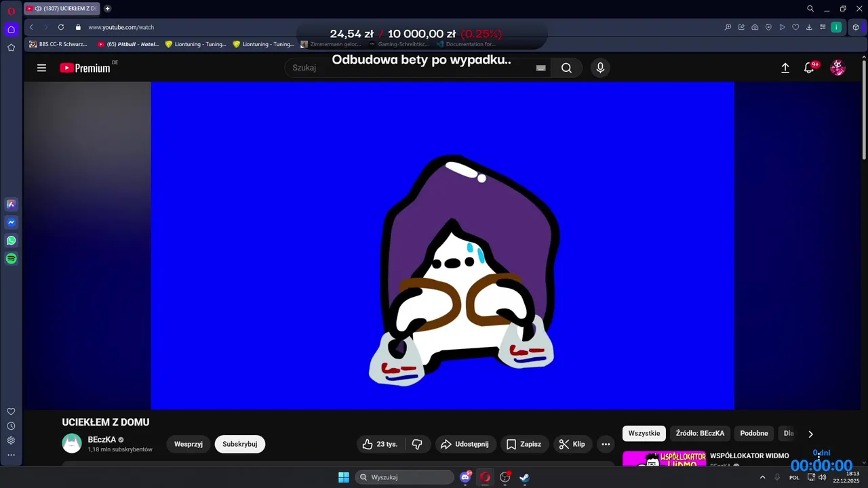Click the video player area
Image resolution: width=868 pixels, height=488 pixels.
(442, 245)
